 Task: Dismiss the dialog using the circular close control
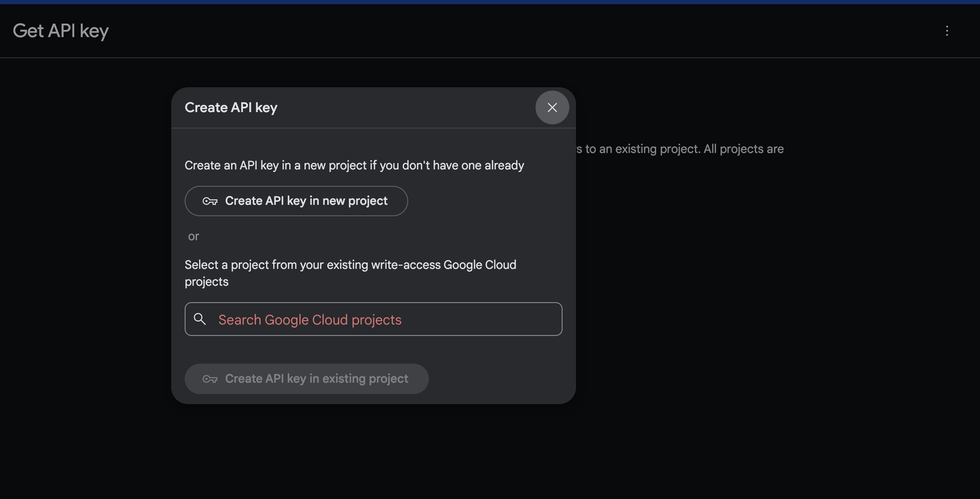click(x=552, y=107)
